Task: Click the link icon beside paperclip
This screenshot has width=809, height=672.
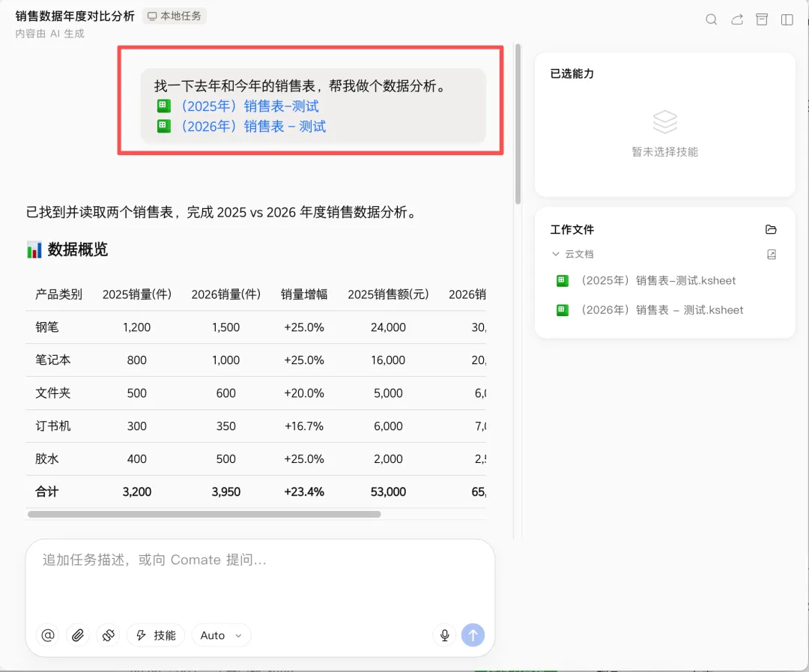Action: [x=108, y=635]
